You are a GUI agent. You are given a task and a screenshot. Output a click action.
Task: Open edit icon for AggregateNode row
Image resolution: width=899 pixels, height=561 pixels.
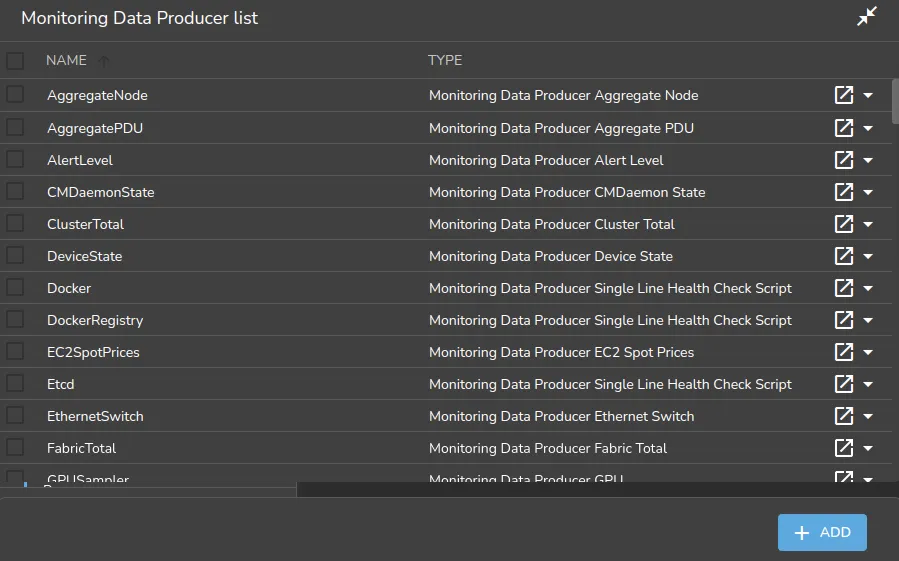844,95
